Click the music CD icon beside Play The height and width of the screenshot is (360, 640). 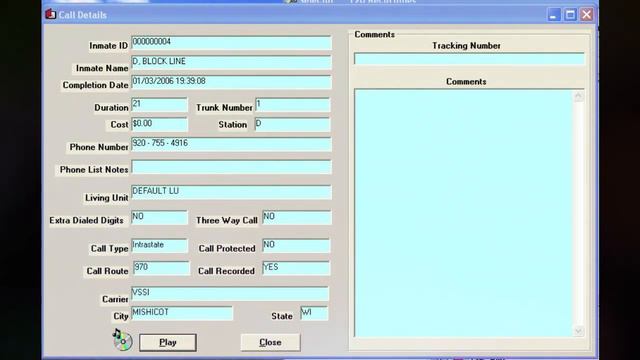click(122, 340)
